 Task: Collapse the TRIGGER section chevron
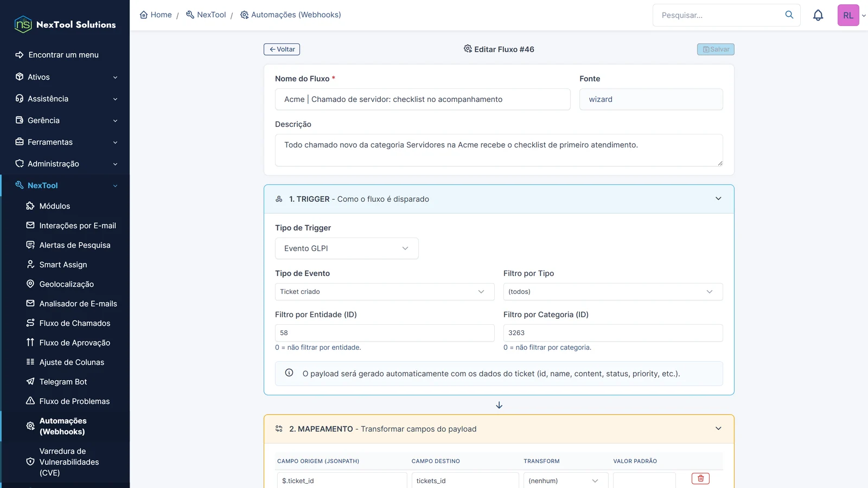(x=718, y=198)
